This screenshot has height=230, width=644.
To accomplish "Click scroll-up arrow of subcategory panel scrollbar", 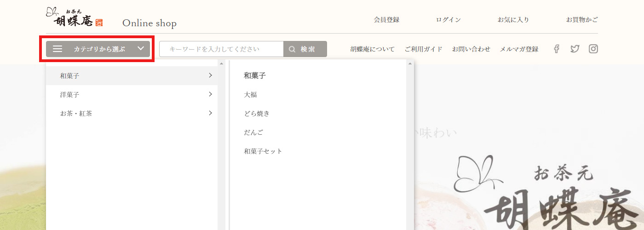I will tap(410, 63).
